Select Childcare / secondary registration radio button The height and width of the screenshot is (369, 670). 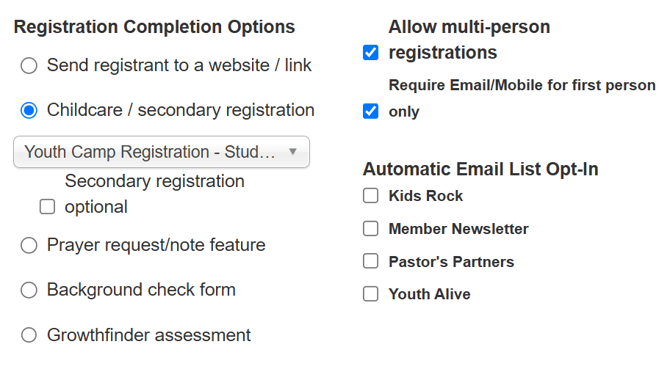[29, 111]
